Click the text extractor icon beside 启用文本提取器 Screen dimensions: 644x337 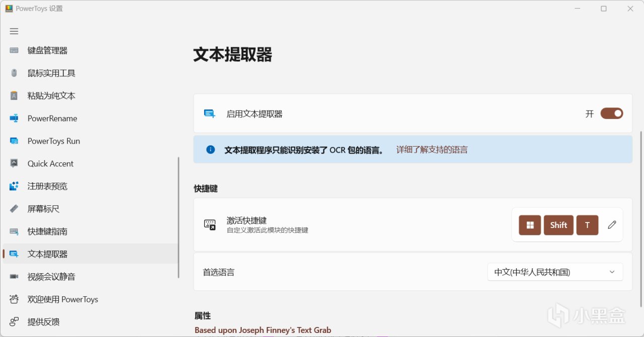tap(210, 114)
